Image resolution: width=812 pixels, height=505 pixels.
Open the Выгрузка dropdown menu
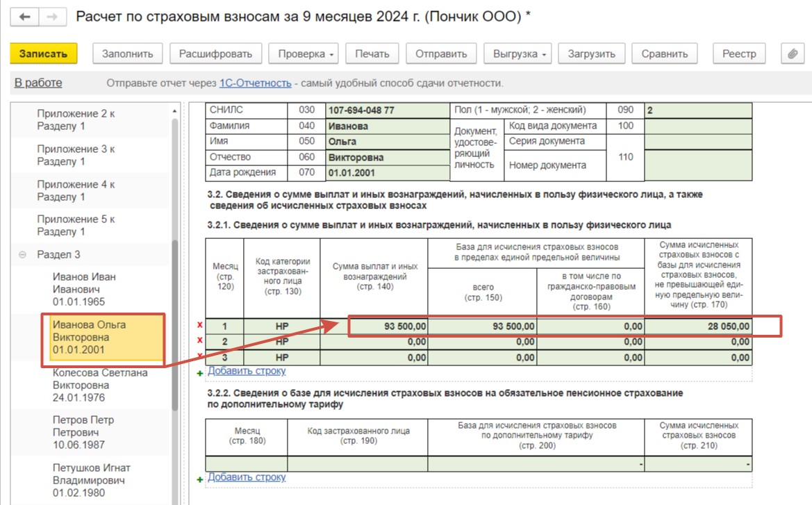click(517, 54)
